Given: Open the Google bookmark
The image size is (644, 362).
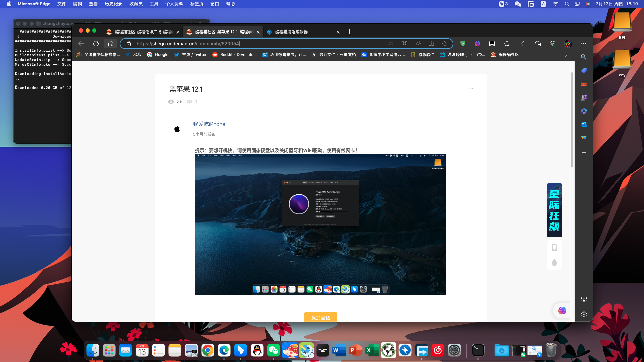Looking at the screenshot, I should [158, 55].
